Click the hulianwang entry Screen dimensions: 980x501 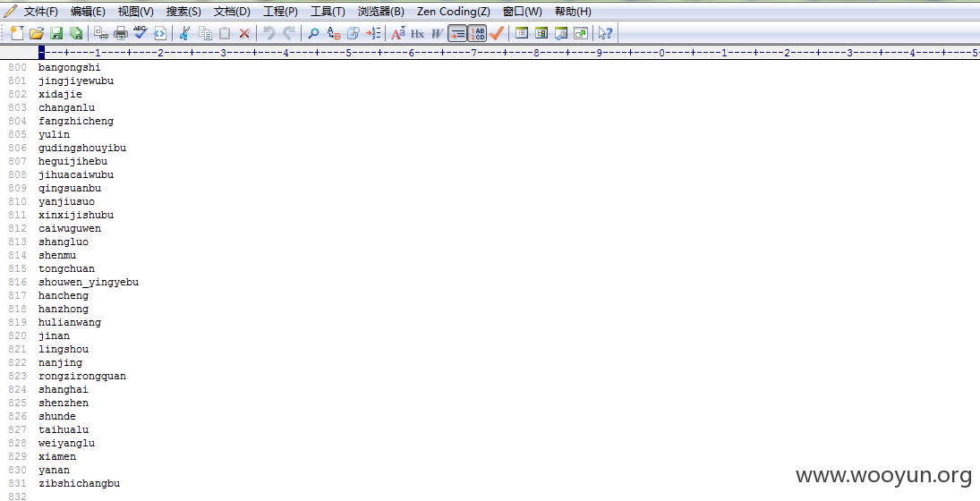70,323
